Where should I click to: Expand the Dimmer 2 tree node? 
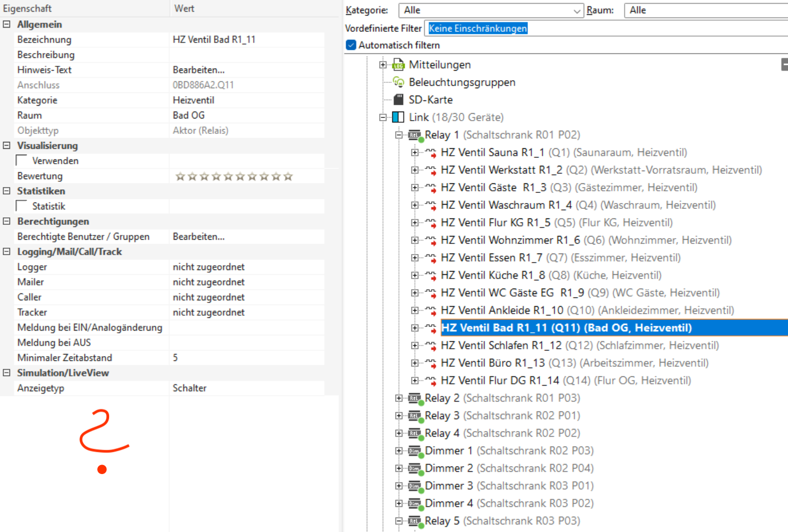tap(399, 468)
